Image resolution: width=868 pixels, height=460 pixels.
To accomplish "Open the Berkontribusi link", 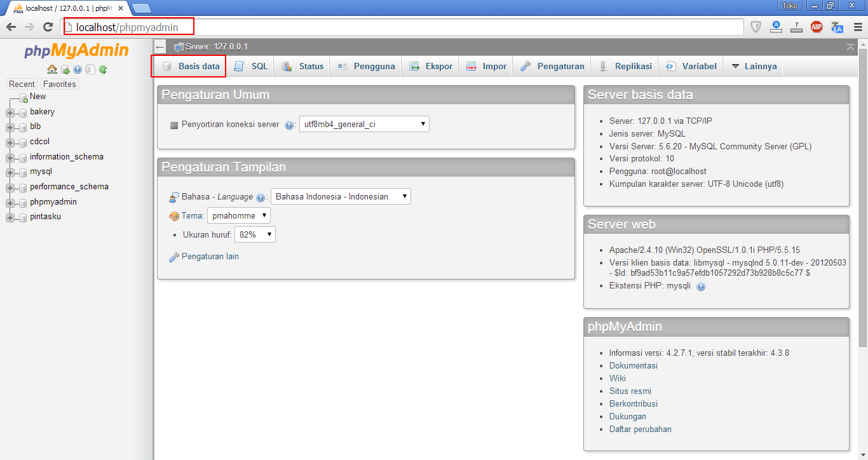I will click(634, 404).
